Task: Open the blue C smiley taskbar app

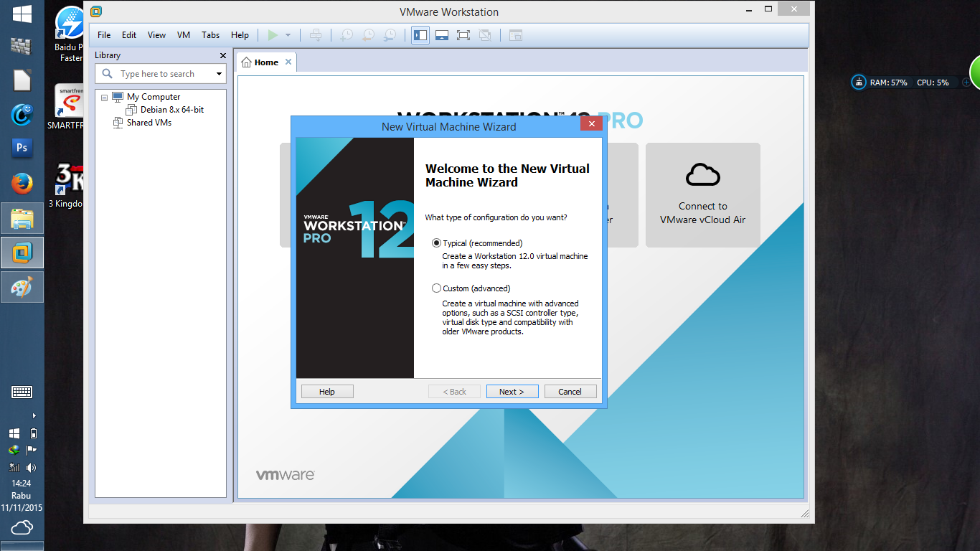Action: 22,114
